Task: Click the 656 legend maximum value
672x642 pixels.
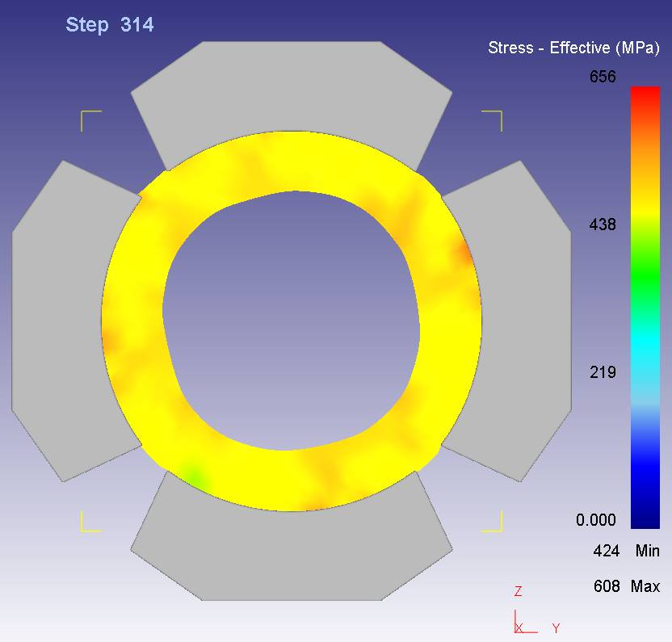Action: [603, 78]
